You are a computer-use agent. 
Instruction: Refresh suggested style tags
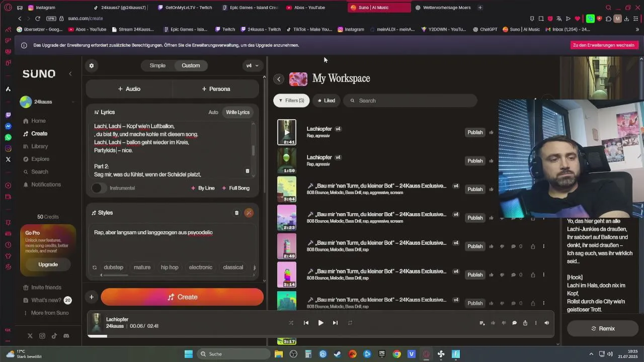[94, 267]
